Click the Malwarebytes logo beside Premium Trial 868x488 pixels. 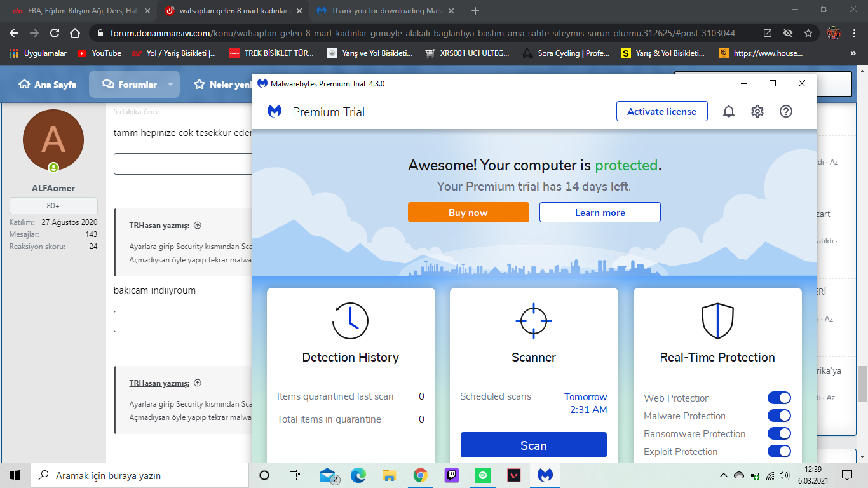coord(275,112)
